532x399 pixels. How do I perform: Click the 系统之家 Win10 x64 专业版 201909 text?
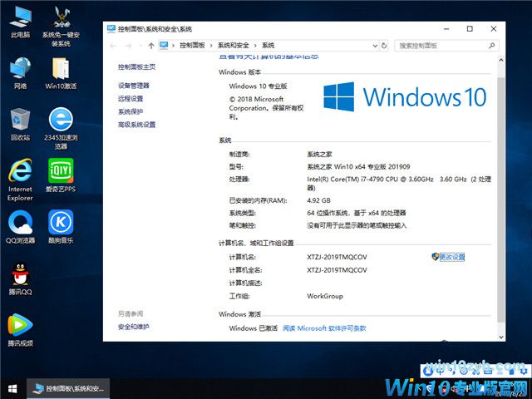pos(358,166)
